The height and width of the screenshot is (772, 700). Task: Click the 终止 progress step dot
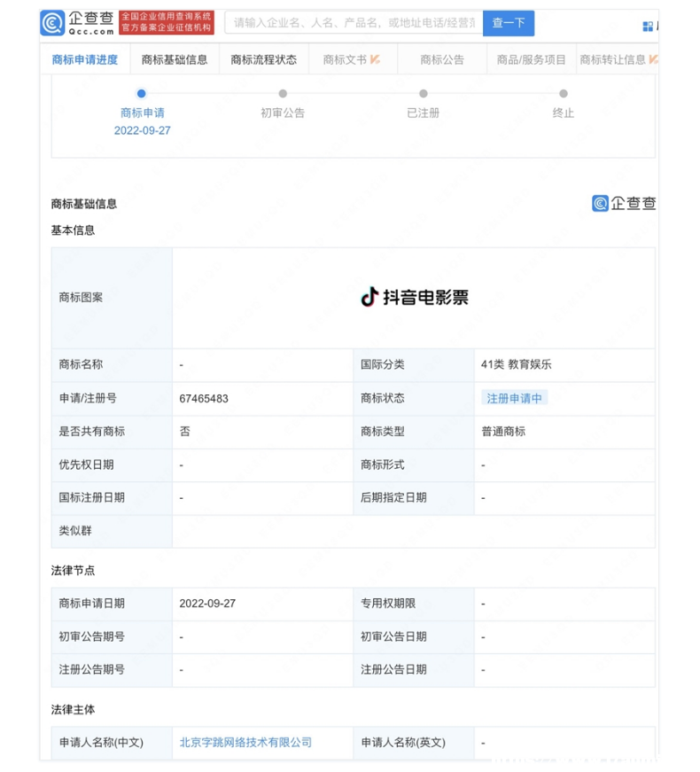pyautogui.click(x=564, y=93)
